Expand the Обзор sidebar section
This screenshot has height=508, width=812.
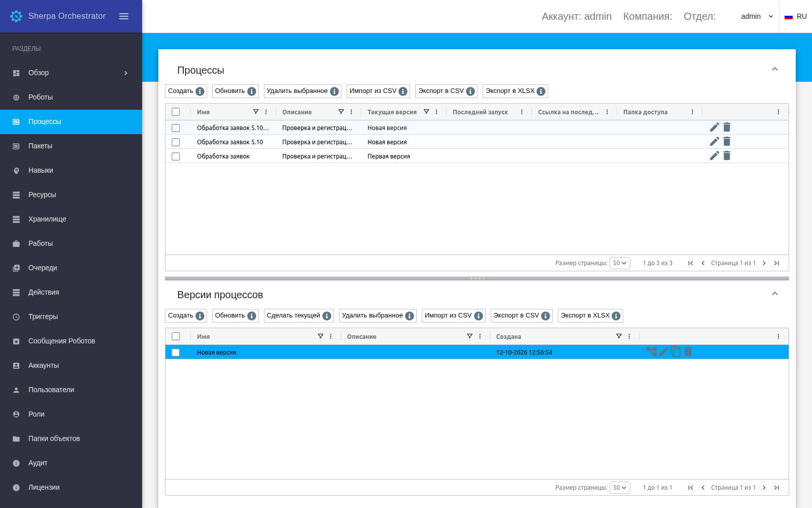coord(71,73)
